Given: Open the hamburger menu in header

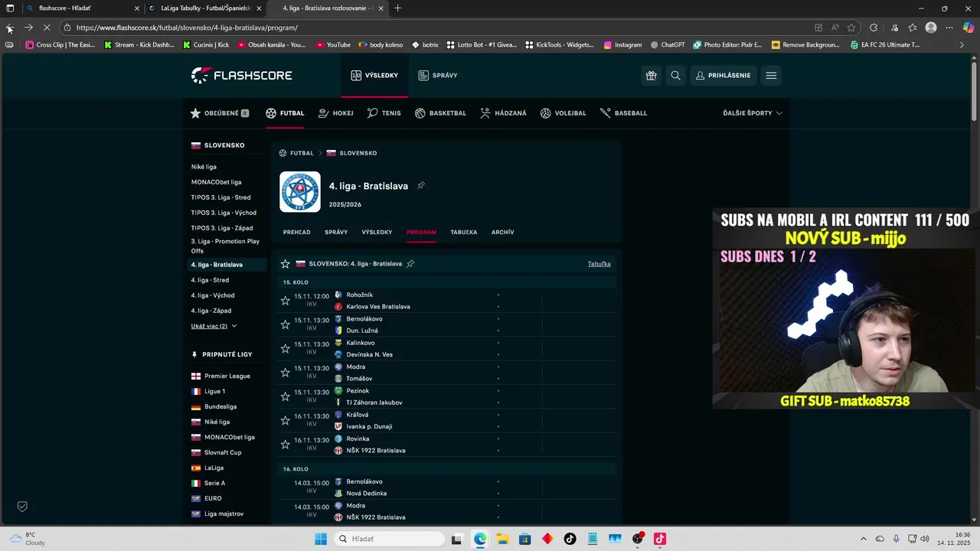Looking at the screenshot, I should (x=771, y=76).
